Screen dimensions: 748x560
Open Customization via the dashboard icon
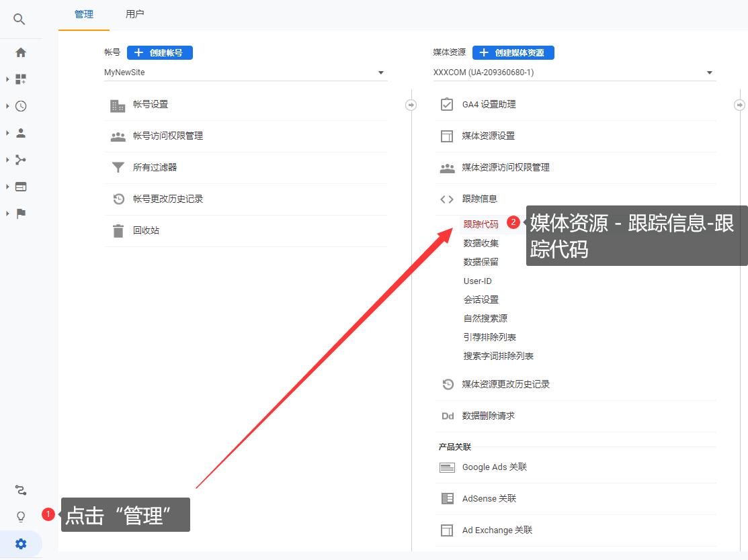20,79
